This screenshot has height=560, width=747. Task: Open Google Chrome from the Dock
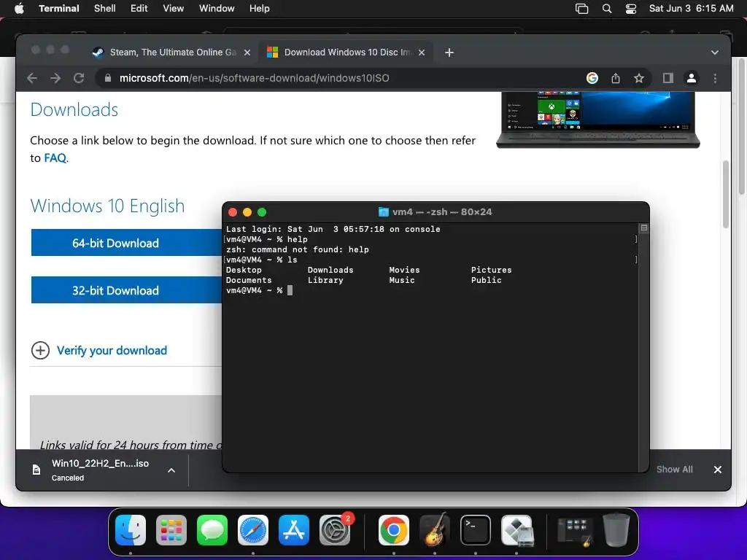(393, 530)
